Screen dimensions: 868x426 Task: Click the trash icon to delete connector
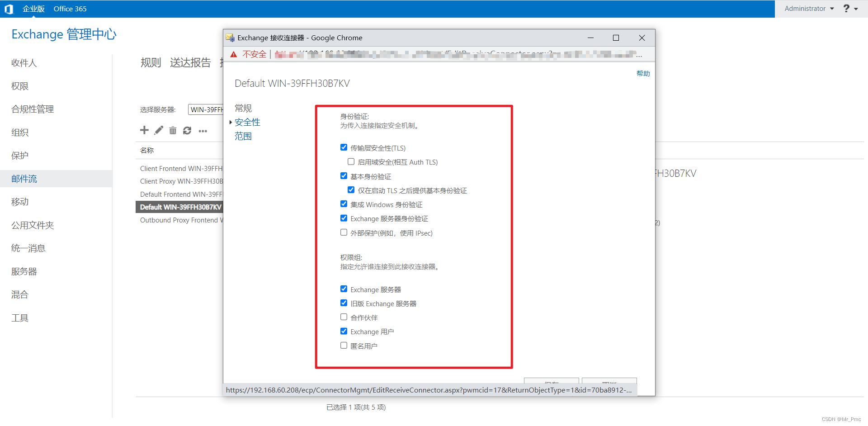(173, 130)
